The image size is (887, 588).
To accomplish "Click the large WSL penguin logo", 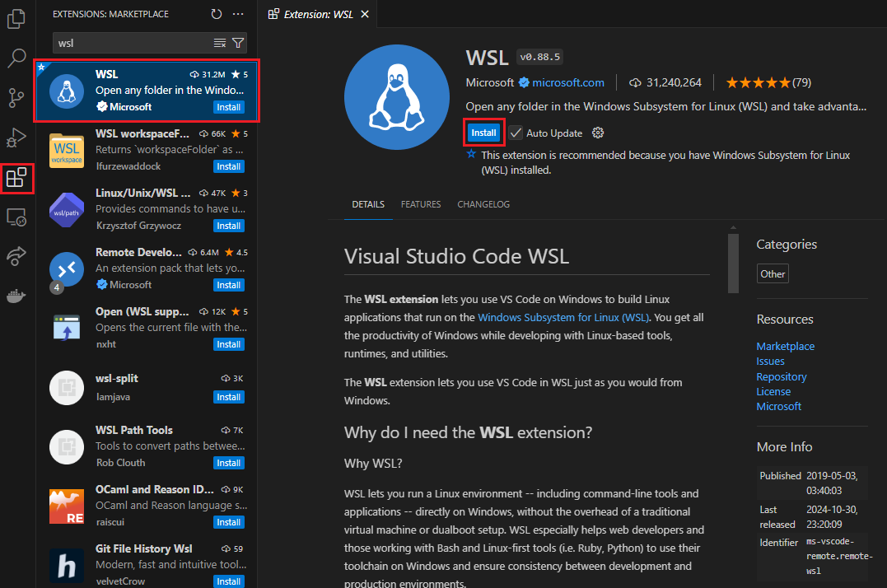I will (396, 97).
